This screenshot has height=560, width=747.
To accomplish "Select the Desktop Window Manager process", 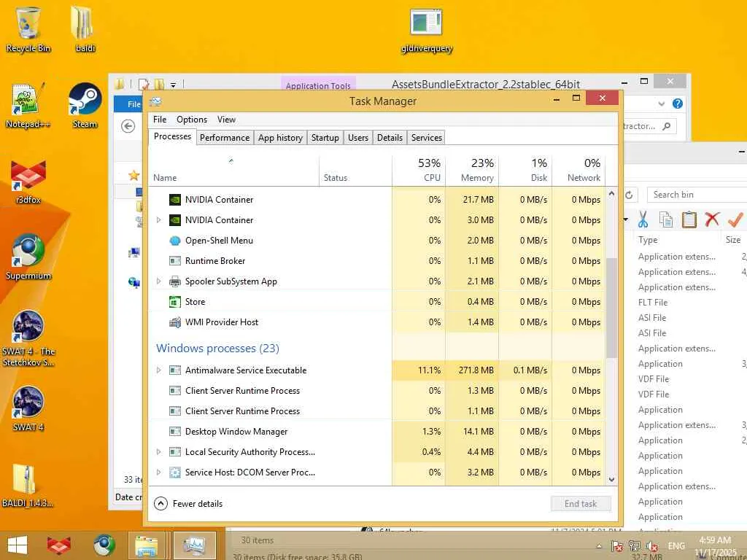I will coord(377,432).
